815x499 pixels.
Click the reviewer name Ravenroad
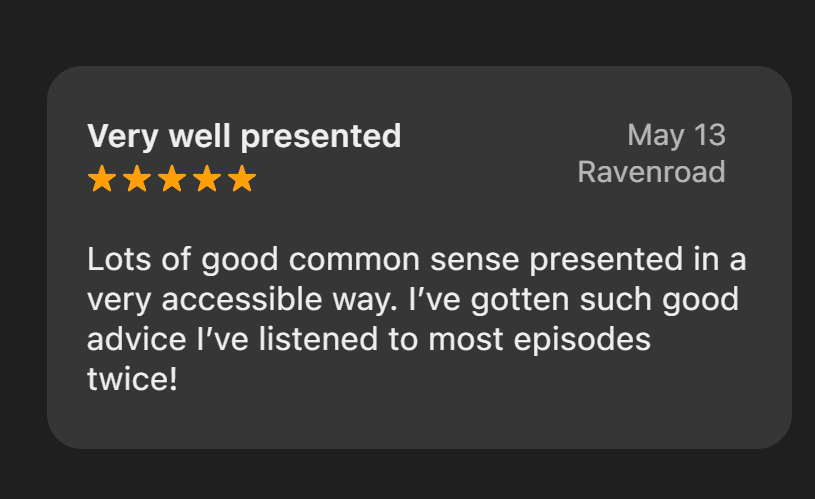pyautogui.click(x=651, y=172)
